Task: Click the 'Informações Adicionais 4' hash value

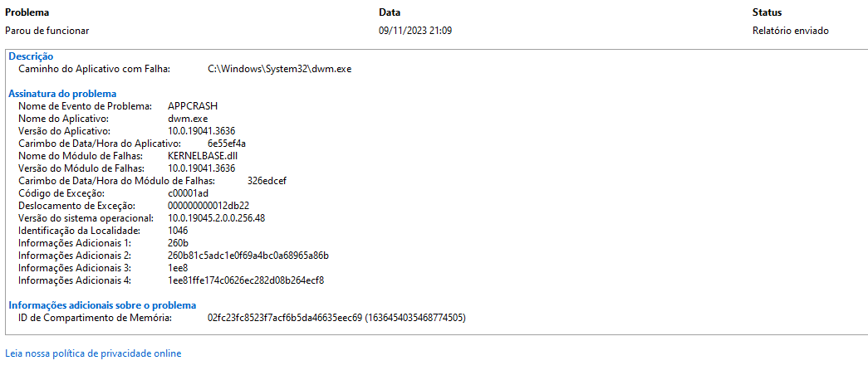Action: (x=246, y=280)
